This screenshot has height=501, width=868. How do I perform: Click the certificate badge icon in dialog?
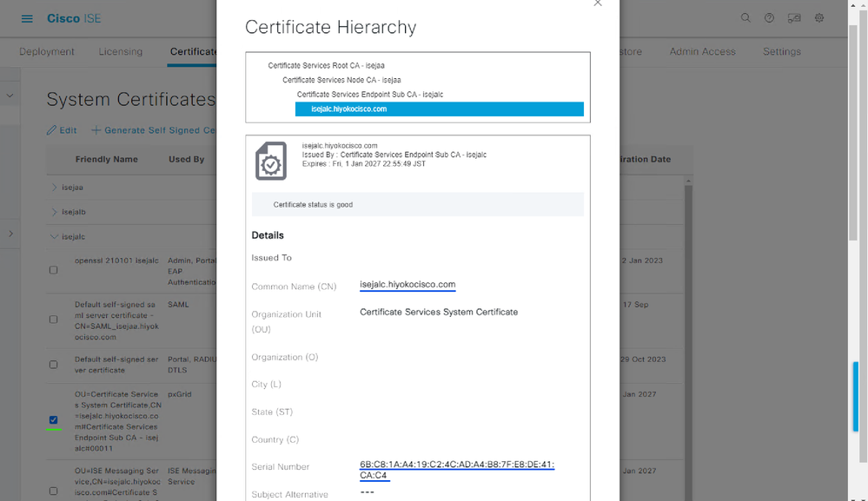pos(271,161)
